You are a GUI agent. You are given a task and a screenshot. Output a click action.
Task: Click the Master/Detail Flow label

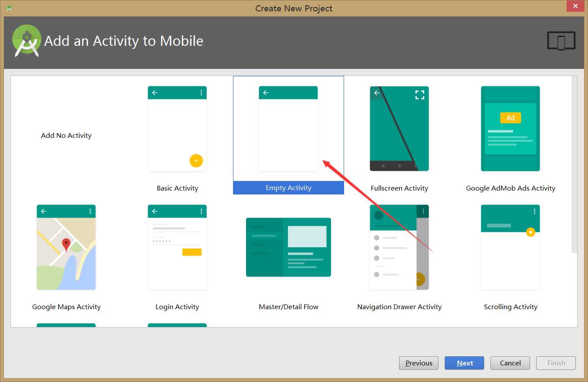point(288,307)
